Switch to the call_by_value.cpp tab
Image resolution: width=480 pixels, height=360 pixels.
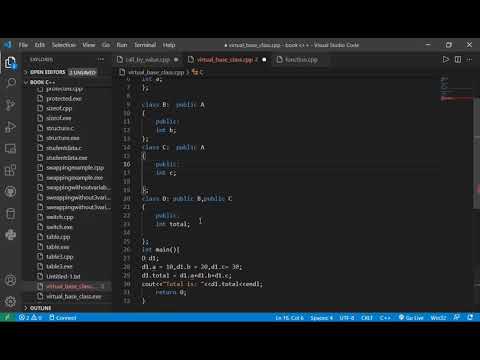(147, 60)
